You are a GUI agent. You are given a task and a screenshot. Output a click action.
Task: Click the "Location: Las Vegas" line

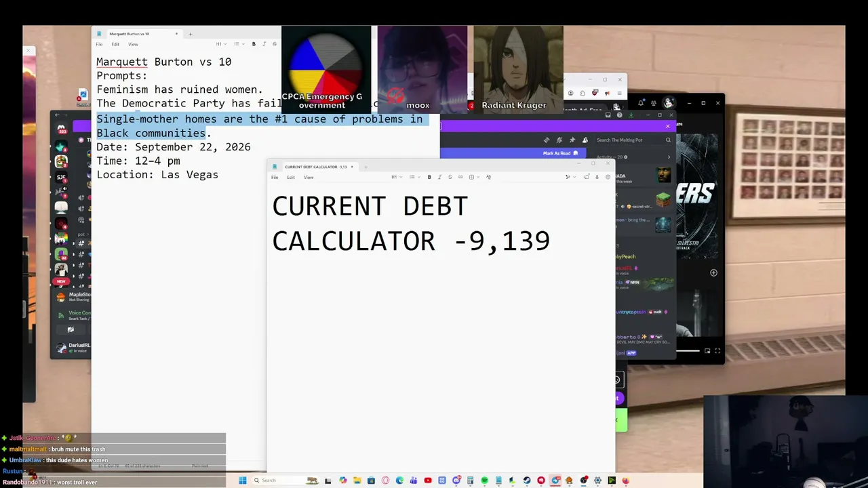(157, 175)
